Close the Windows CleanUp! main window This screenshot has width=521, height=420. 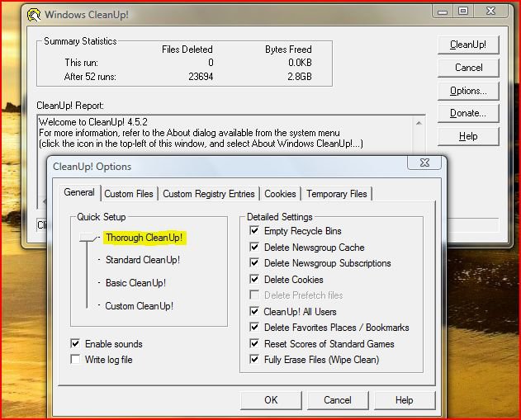(490, 12)
